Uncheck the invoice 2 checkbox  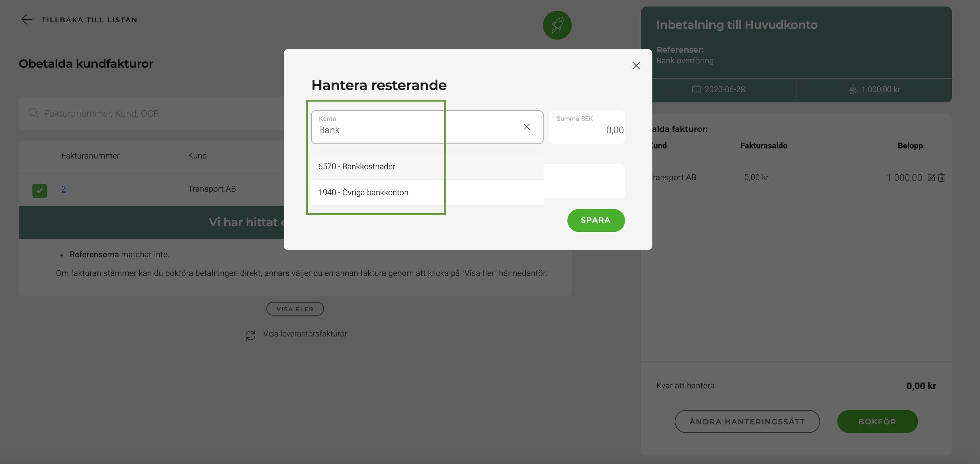point(40,191)
